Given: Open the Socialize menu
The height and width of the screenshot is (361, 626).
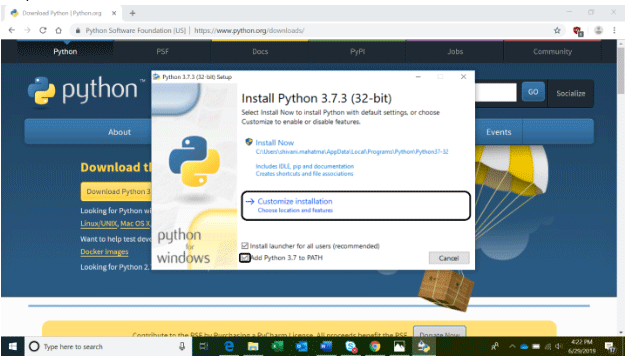Looking at the screenshot, I should click(x=571, y=93).
